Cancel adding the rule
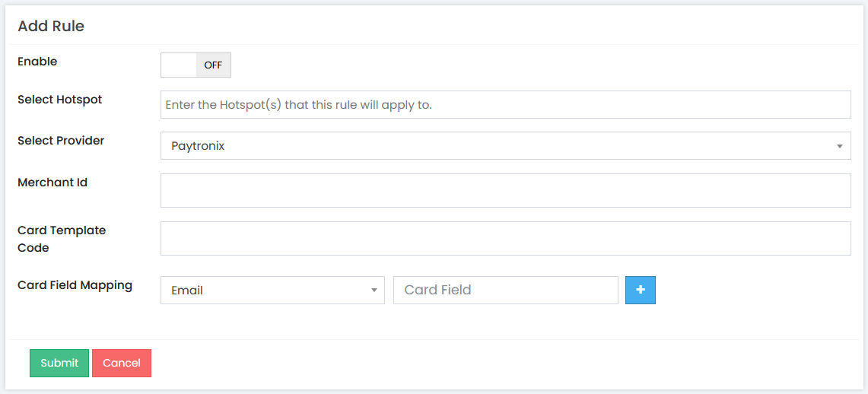 (122, 363)
